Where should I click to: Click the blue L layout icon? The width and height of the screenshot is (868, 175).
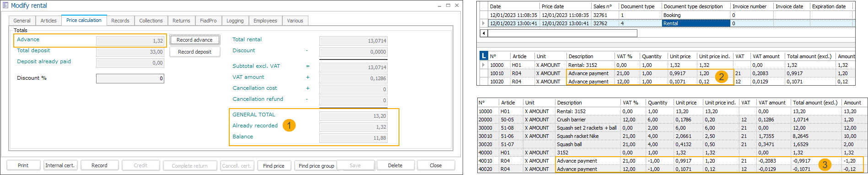click(x=484, y=56)
